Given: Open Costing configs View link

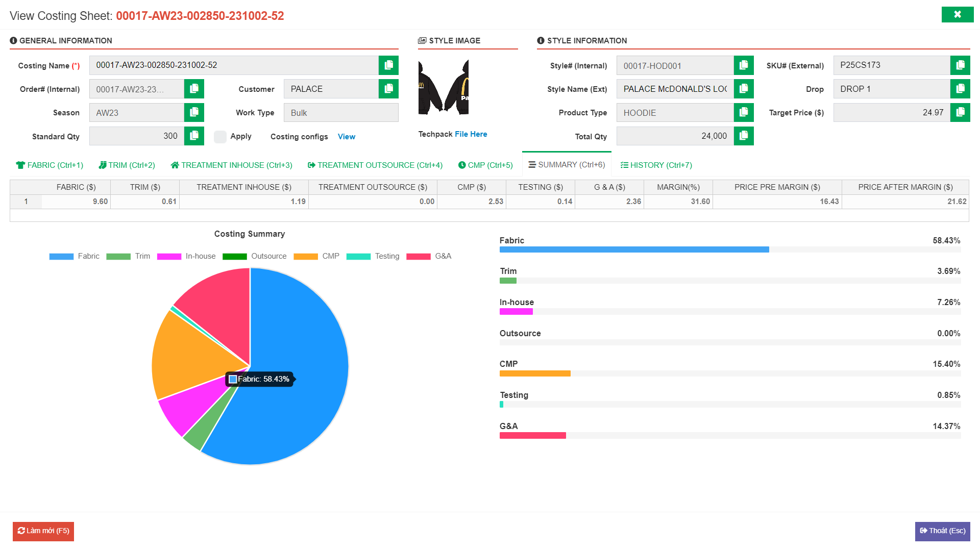Looking at the screenshot, I should [x=346, y=137].
